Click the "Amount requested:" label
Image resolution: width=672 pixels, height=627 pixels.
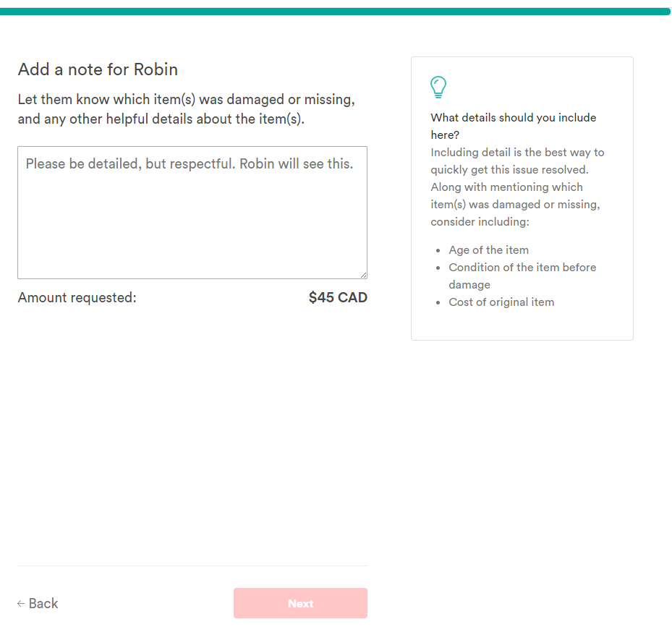pyautogui.click(x=77, y=297)
